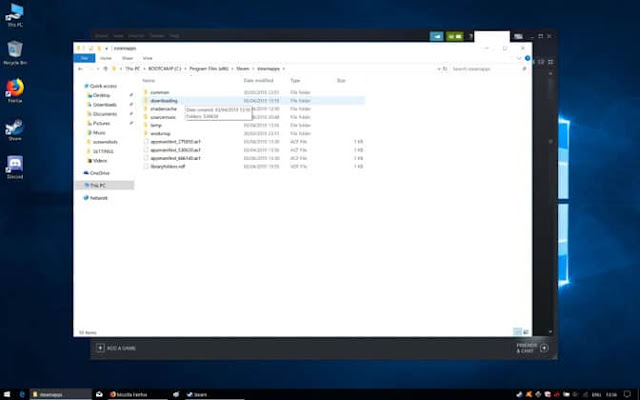The width and height of the screenshot is (640, 400).
Task: Select Documents in navigation pane
Action: click(104, 114)
